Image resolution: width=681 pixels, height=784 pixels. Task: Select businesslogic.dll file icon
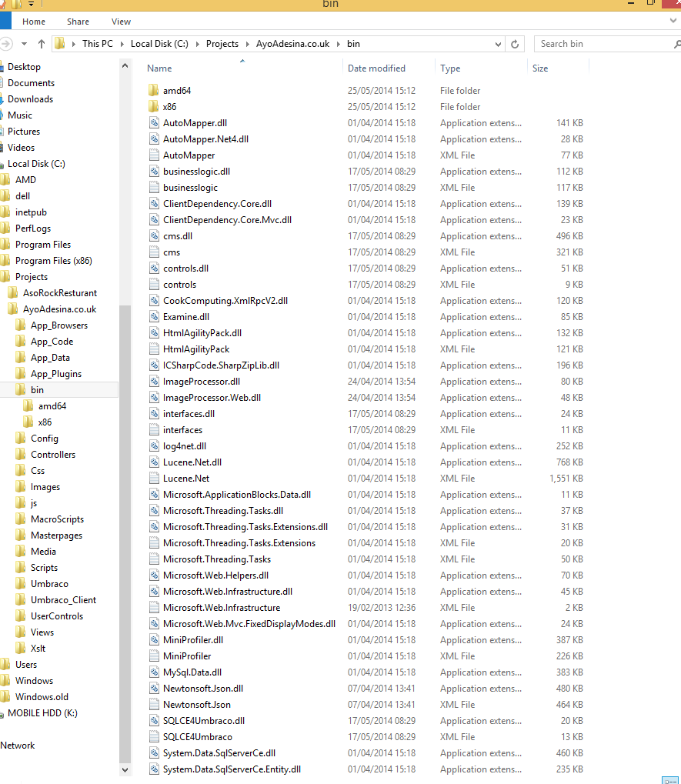154,172
